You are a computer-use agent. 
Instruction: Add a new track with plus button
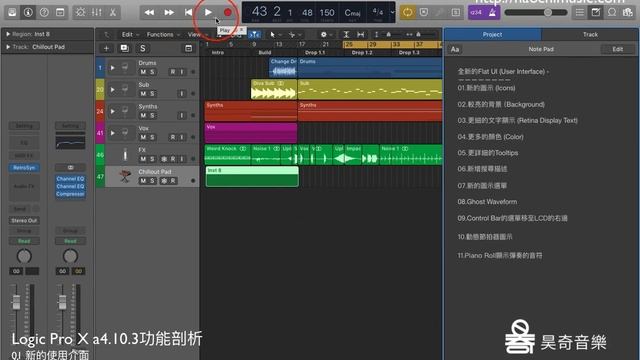tap(106, 49)
